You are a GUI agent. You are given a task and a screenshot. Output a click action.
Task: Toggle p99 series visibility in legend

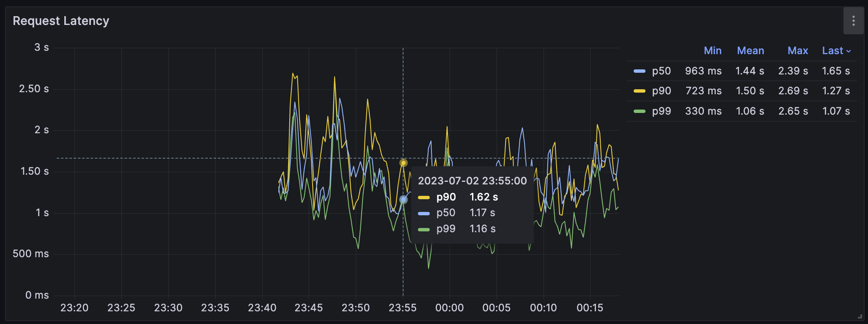point(661,111)
